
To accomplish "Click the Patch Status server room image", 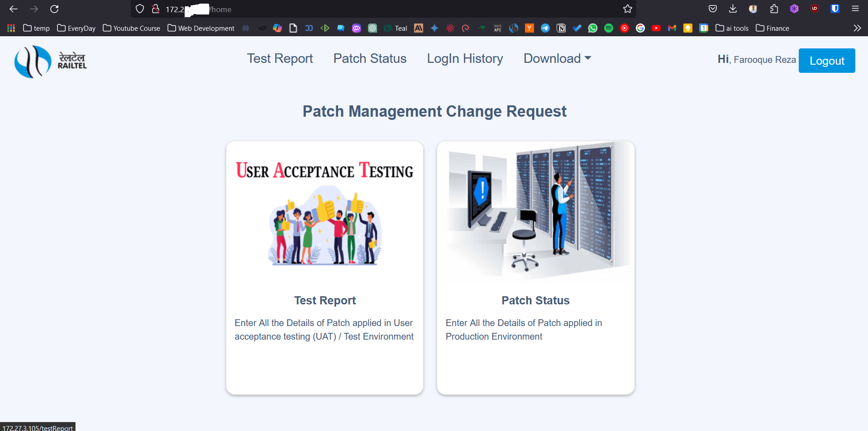I will pyautogui.click(x=535, y=213).
